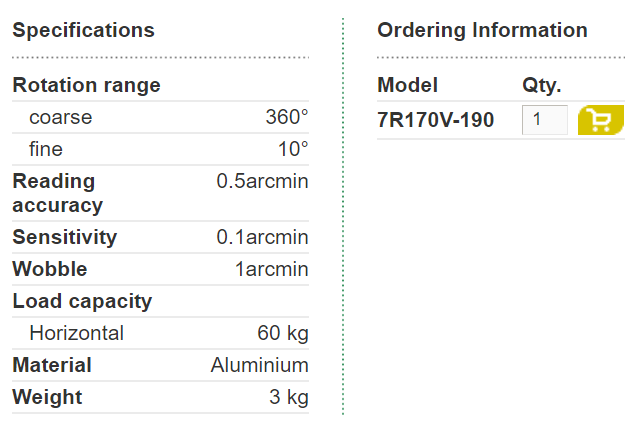Click the Specifications heading

point(83,30)
